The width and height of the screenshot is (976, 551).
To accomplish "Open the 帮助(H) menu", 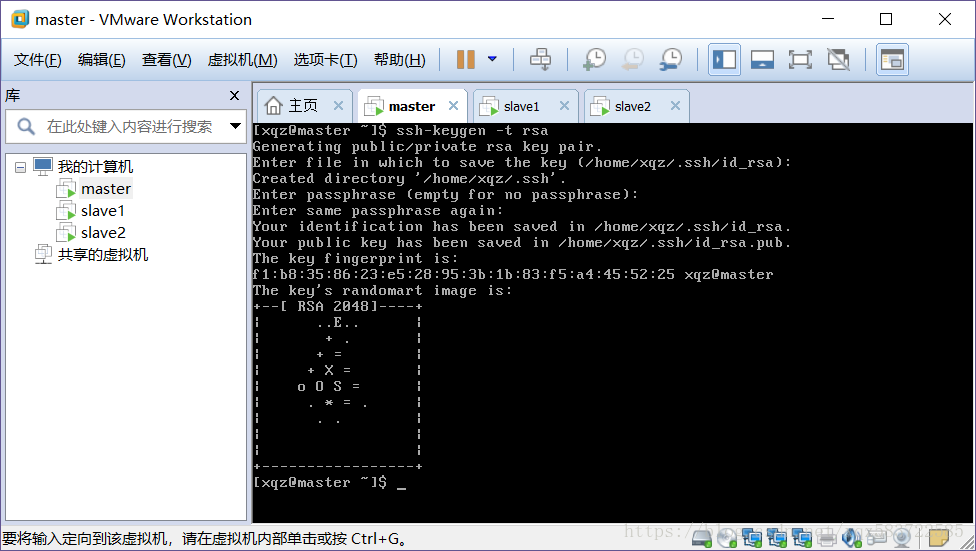I will 400,60.
